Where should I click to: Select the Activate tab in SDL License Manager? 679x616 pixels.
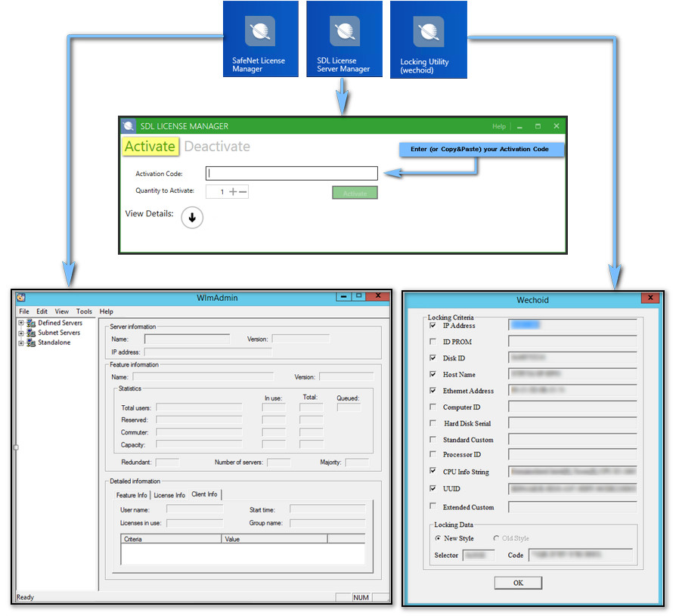[150, 147]
